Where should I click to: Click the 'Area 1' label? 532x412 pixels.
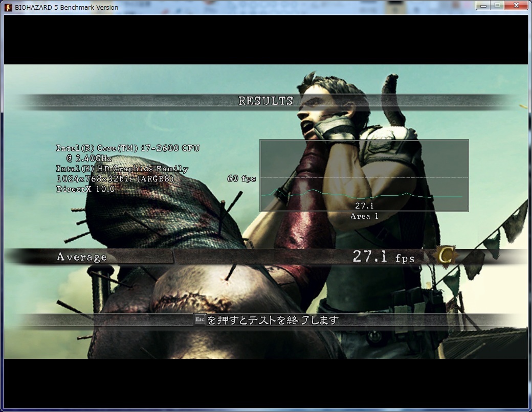pos(364,216)
